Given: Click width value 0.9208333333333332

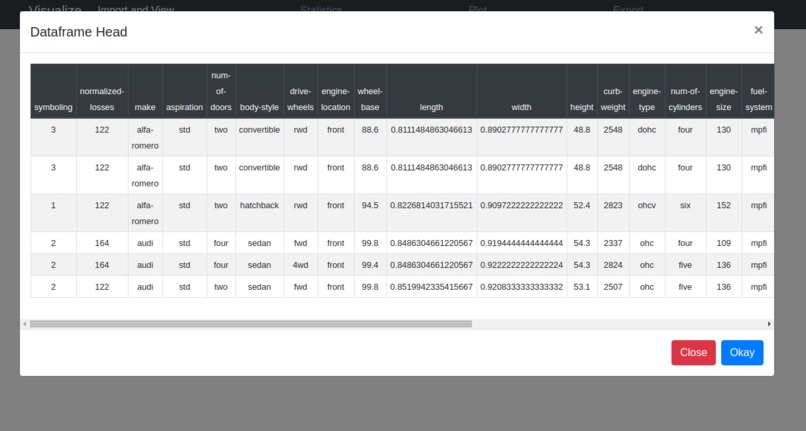Looking at the screenshot, I should pyautogui.click(x=522, y=287).
